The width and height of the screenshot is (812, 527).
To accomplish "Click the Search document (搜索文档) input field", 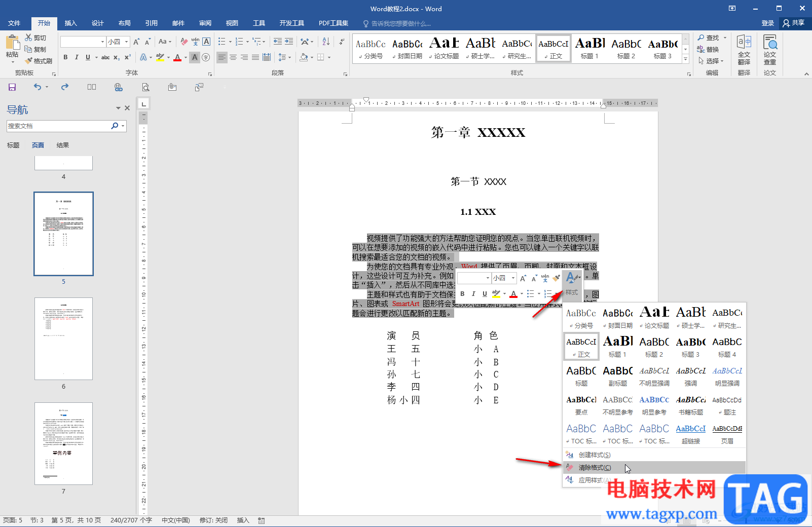I will coord(58,126).
